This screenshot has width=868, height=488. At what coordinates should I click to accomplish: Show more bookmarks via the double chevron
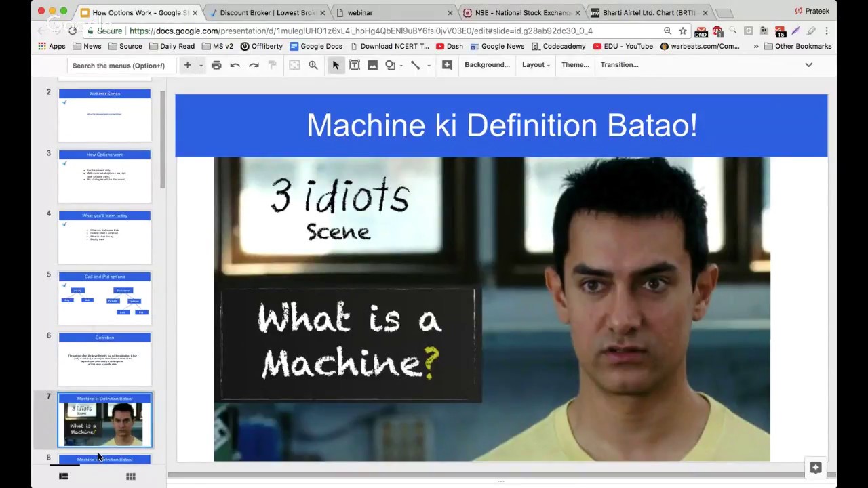(x=755, y=46)
